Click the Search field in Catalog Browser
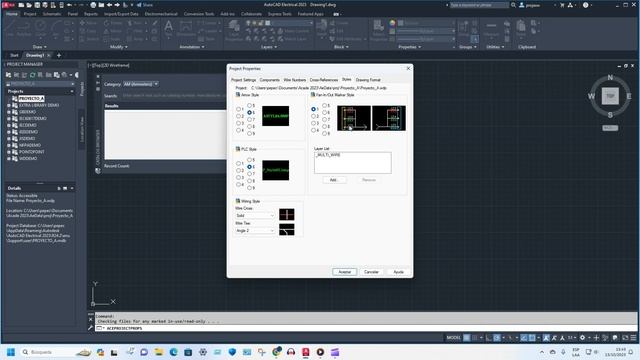Image resolution: width=640 pixels, height=360 pixels. click(x=174, y=96)
